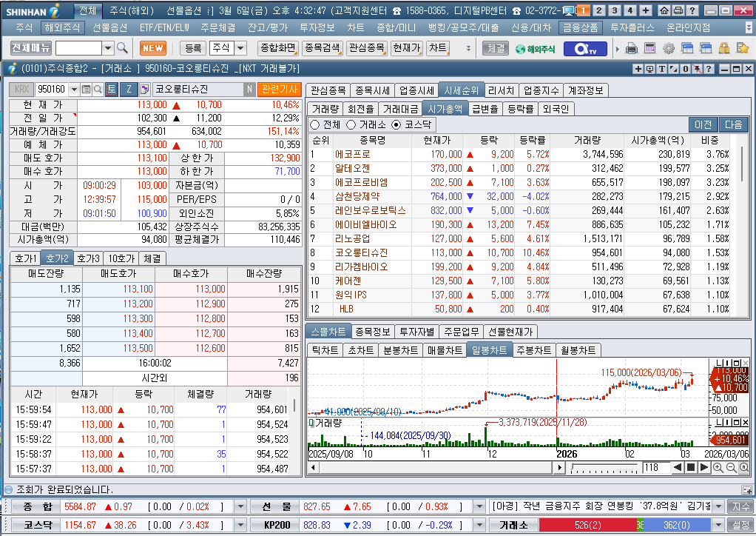This screenshot has height=536, width=756.
Task: Click the 토 icon beside stock code
Action: click(112, 90)
